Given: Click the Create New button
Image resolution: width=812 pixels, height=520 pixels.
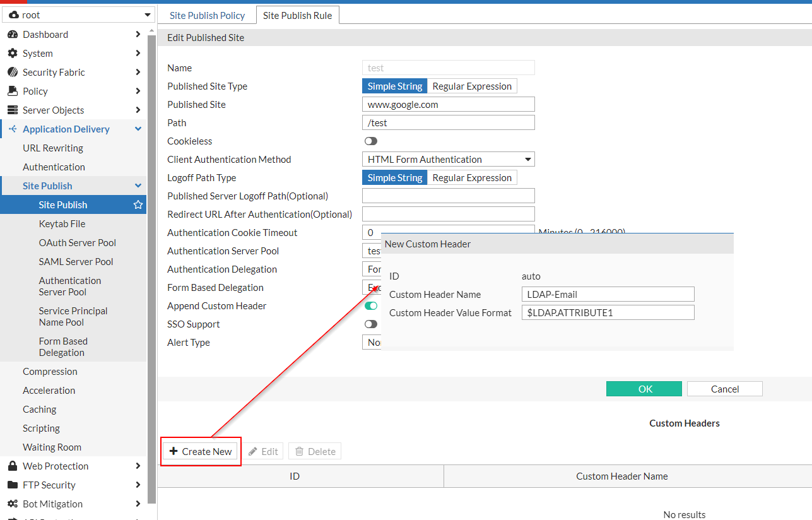Looking at the screenshot, I should tap(201, 451).
